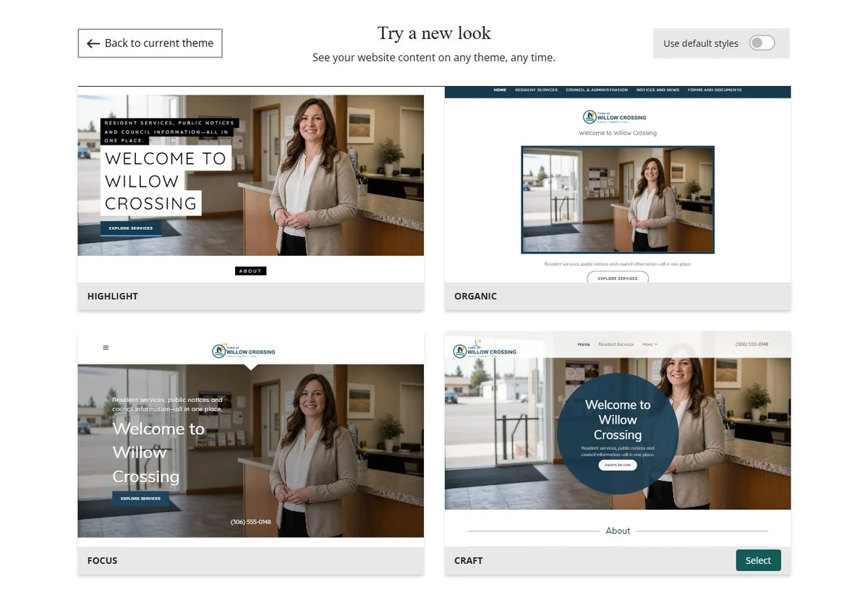This screenshot has width=868, height=595.
Task: Open the Craft theme preview thumbnail
Action: pyautogui.click(x=618, y=439)
